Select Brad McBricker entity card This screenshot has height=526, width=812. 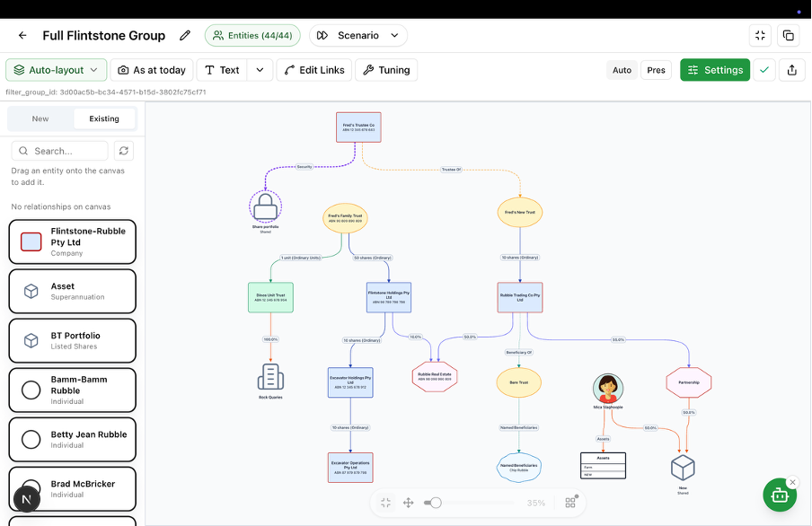click(73, 488)
